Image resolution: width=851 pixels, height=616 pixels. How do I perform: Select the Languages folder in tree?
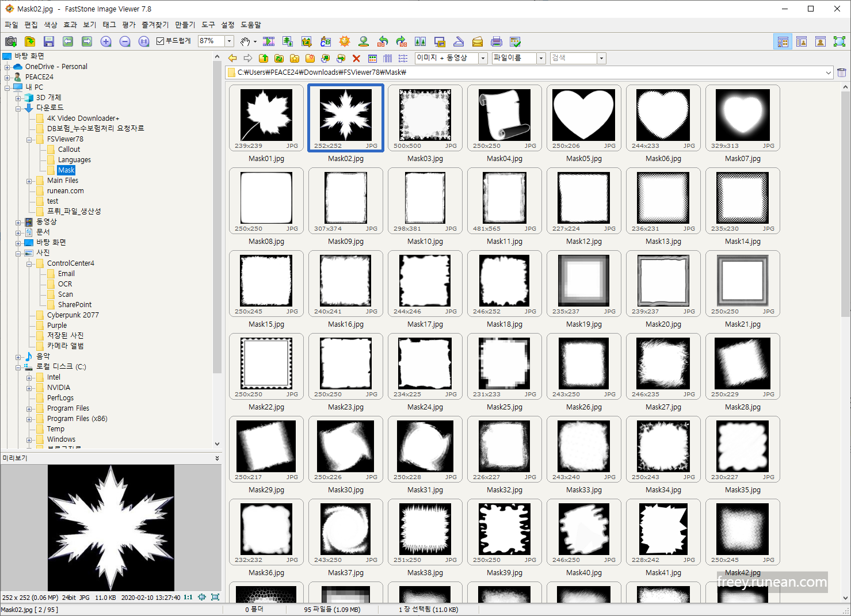click(x=74, y=160)
